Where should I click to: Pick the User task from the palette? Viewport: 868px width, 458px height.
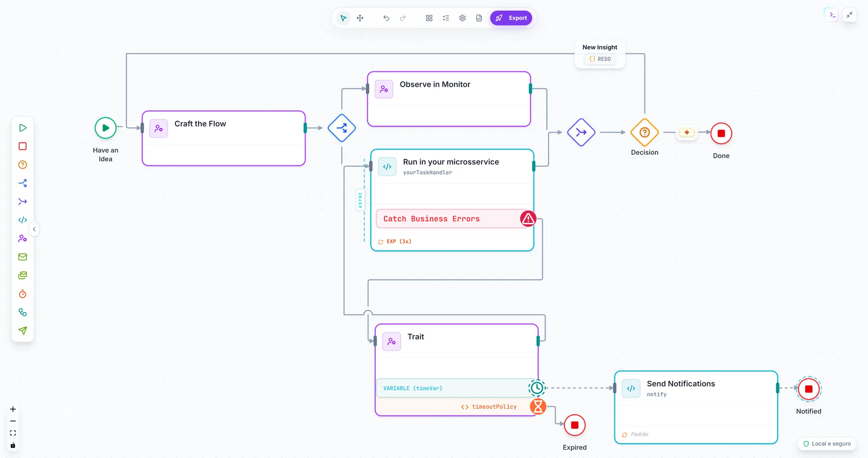pyautogui.click(x=23, y=238)
